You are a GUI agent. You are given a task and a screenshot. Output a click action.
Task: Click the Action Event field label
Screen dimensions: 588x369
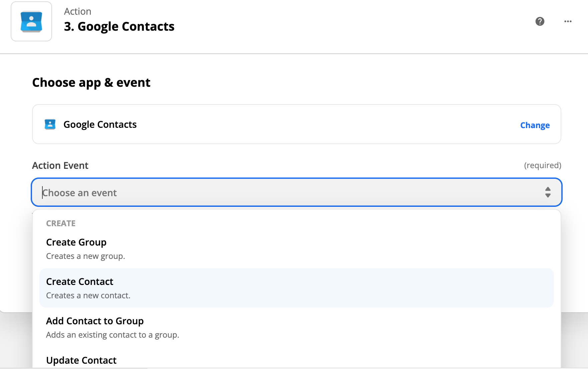point(60,165)
